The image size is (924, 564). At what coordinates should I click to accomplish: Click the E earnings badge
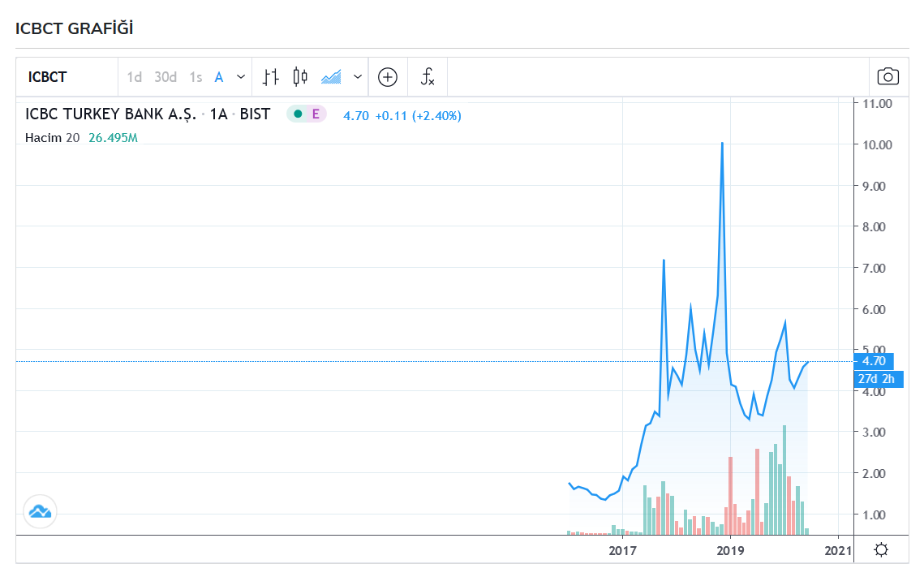316,114
